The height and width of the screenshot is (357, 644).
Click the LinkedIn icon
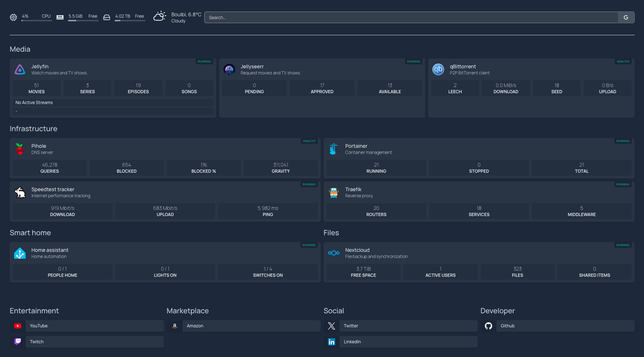(332, 342)
